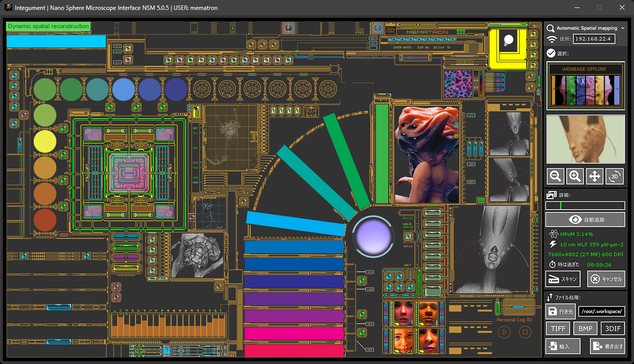Click the Wi-Fi signal icon beside the address field
The image size is (634, 364).
coord(551,39)
